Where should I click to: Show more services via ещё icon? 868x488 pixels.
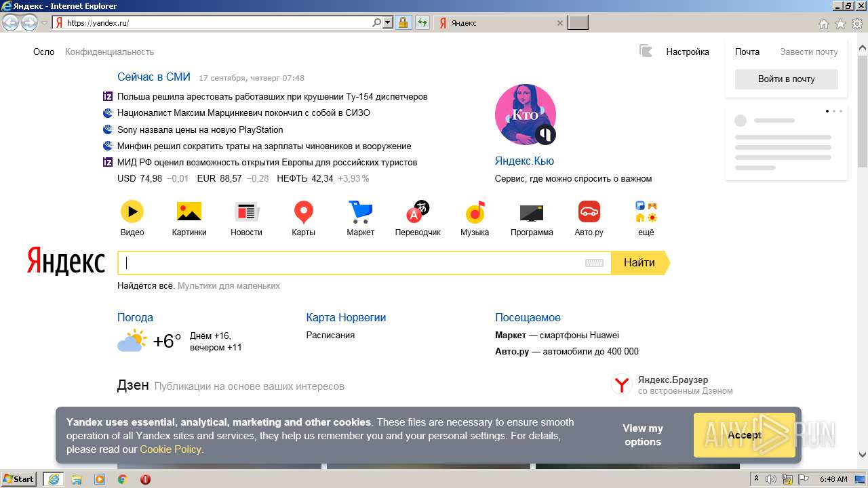pos(646,212)
